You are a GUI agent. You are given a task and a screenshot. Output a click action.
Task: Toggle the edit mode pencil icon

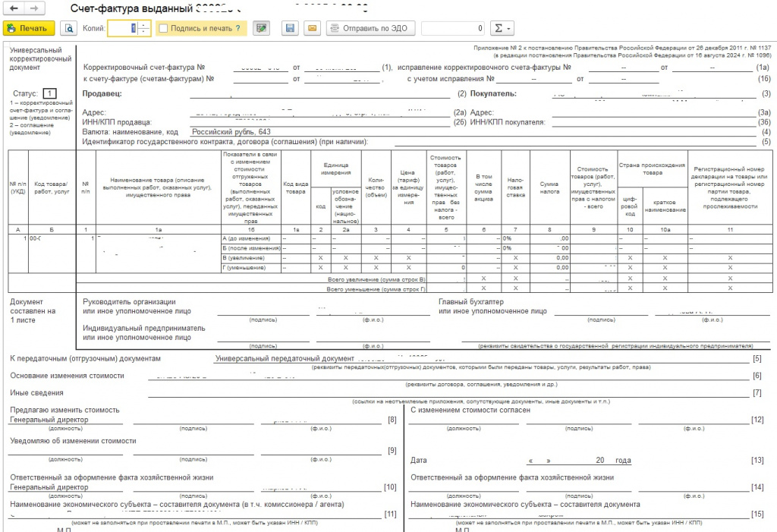[x=261, y=28]
